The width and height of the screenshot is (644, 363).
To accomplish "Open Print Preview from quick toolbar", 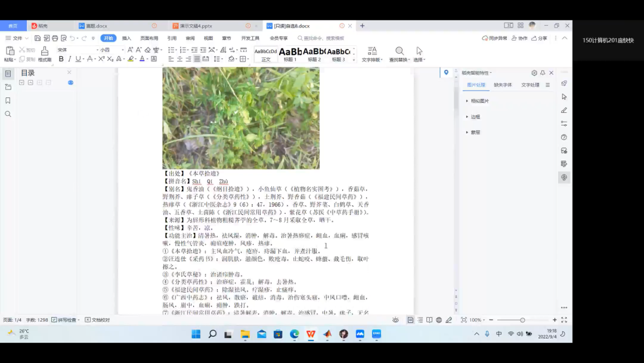I will click(x=64, y=38).
